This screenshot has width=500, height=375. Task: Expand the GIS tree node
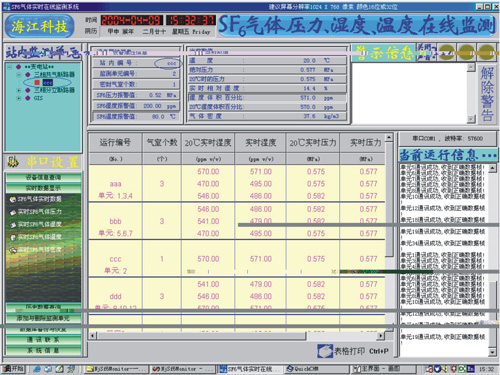19,98
